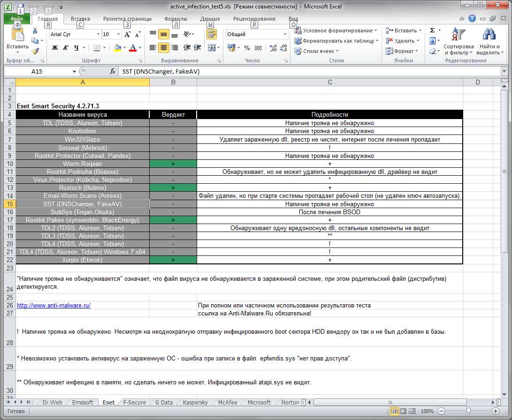The height and width of the screenshot is (420, 512).
Task: Open Форматировать как таблицу menu
Action: [336, 41]
